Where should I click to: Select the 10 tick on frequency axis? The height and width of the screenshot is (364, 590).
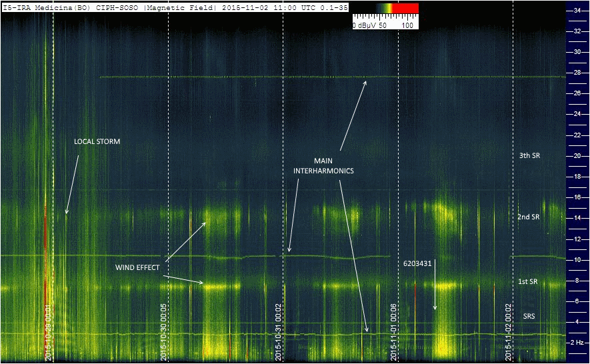click(x=577, y=259)
